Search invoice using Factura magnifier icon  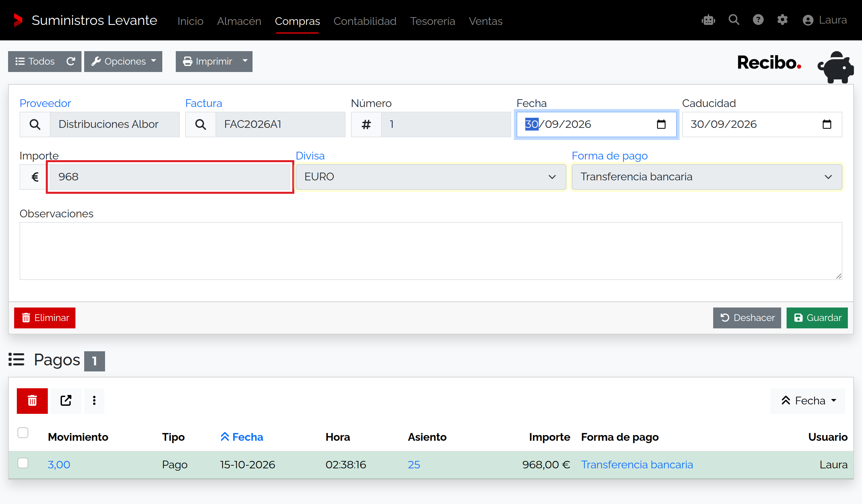tap(200, 124)
